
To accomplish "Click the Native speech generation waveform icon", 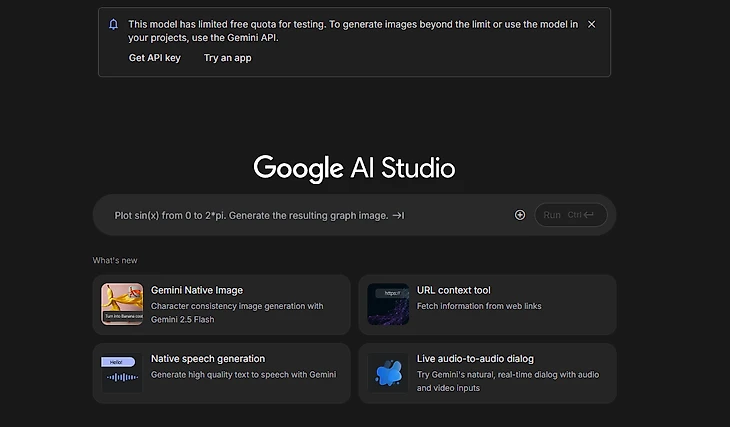I will 122,373.
